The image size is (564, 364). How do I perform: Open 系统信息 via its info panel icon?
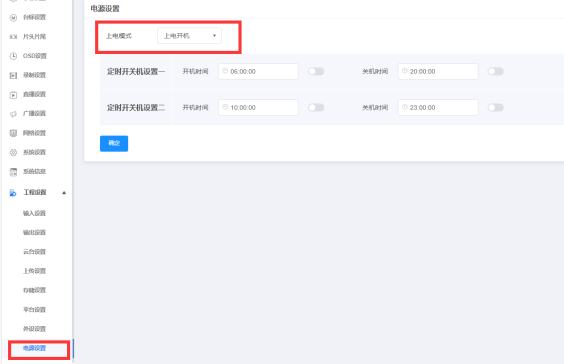13,172
